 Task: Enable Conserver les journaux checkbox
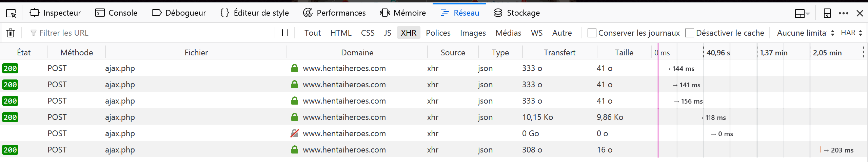tap(592, 33)
